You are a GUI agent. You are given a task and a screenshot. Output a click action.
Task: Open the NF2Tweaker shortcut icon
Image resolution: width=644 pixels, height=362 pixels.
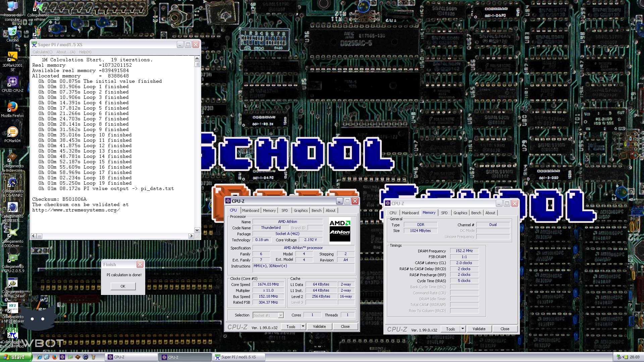(x=12, y=313)
